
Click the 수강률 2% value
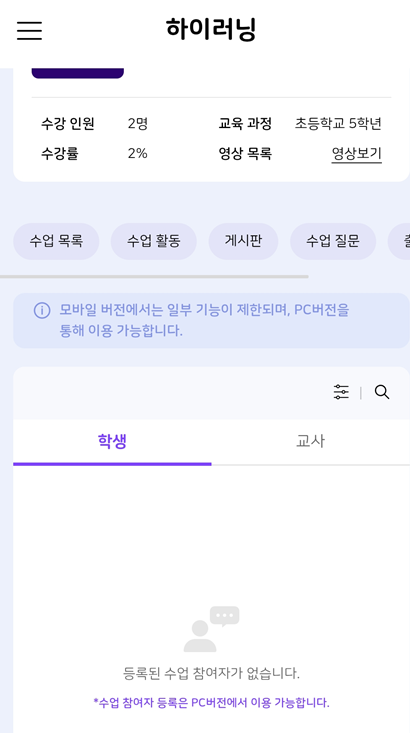[137, 153]
